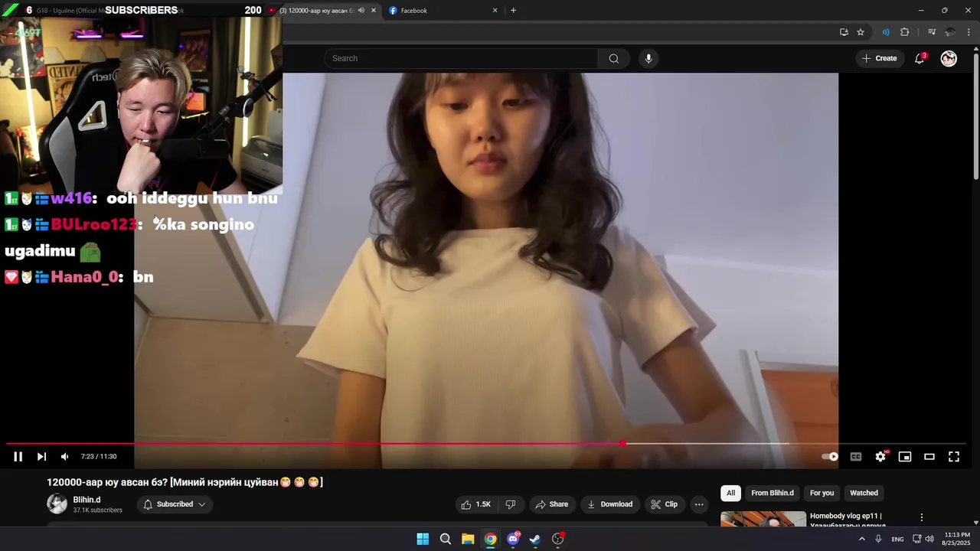This screenshot has width=980, height=551.
Task: Open options for Homebody vlog ep11
Action: pos(922,517)
